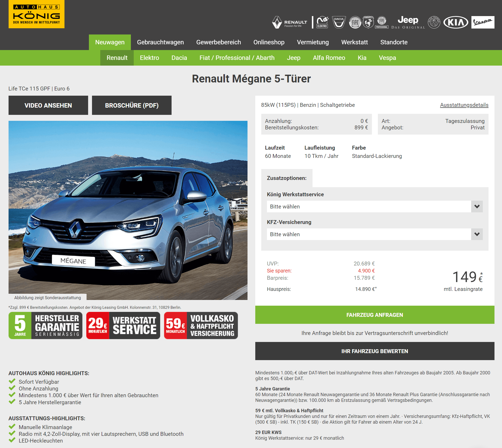Image resolution: width=502 pixels, height=448 pixels.
Task: Click the 5 Jahre Herstellergarantie badge
Action: [45, 325]
